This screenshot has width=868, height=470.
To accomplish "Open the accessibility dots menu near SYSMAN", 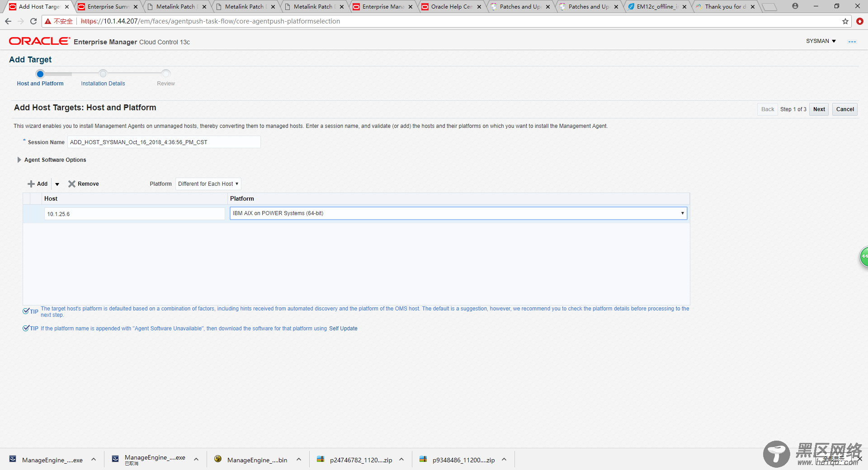I will (x=852, y=42).
